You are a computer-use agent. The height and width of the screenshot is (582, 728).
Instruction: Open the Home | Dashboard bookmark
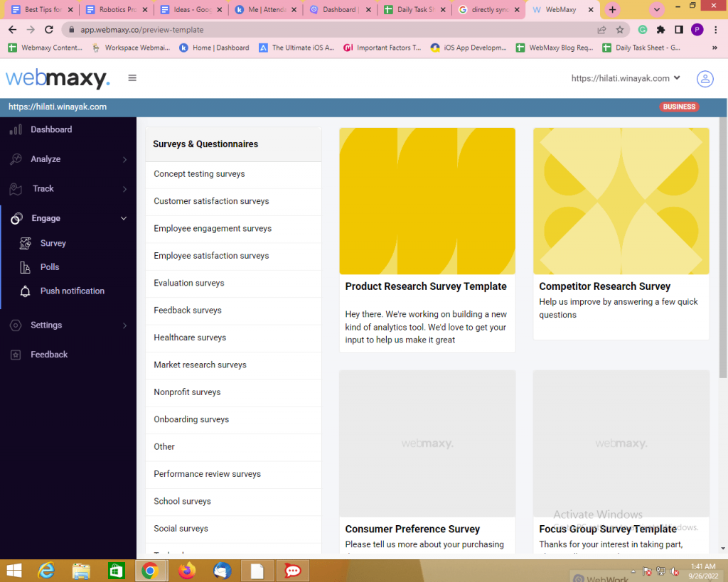coord(215,48)
